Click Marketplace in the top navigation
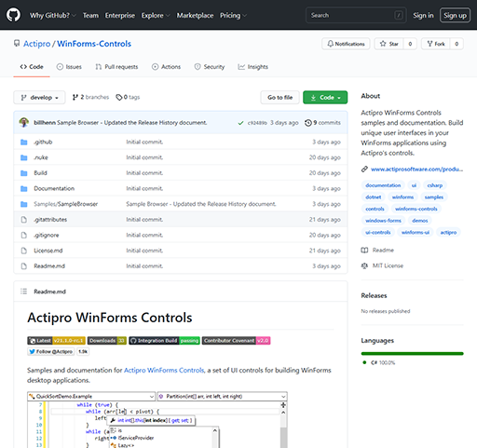This screenshot has height=448, width=477. pos(195,15)
